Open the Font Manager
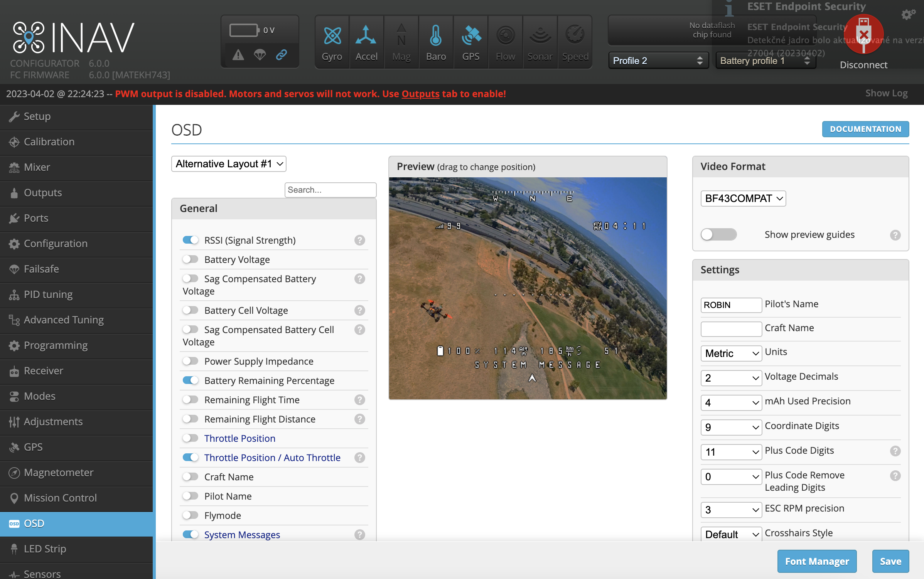Screen dimensions: 924x579 click(816, 561)
